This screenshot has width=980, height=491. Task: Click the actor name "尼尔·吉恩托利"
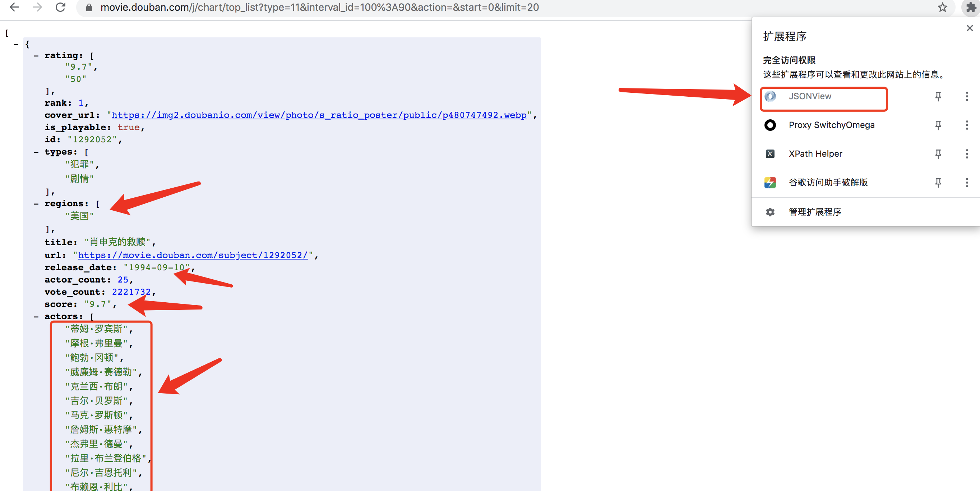(x=101, y=473)
